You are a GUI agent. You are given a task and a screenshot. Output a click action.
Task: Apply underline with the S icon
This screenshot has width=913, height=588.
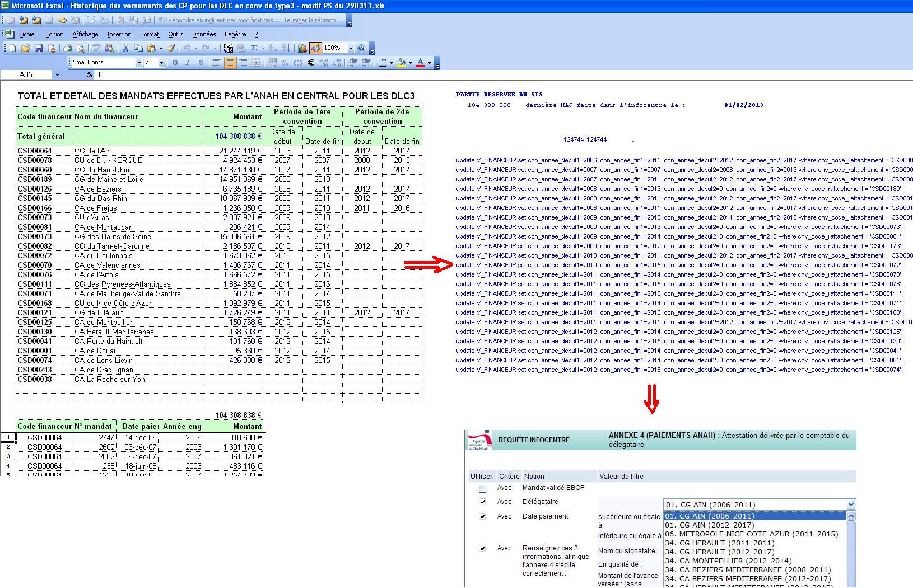point(201,63)
